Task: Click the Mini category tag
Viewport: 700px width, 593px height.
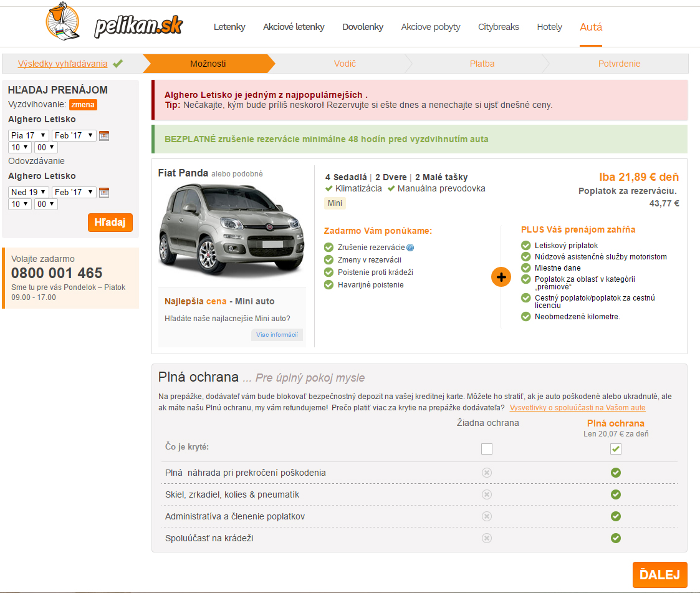Action: coord(335,203)
